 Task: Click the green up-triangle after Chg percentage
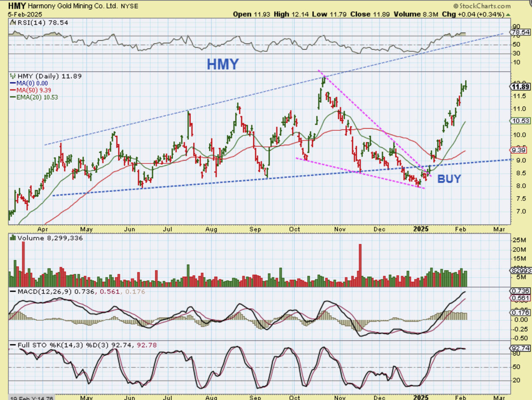click(507, 14)
